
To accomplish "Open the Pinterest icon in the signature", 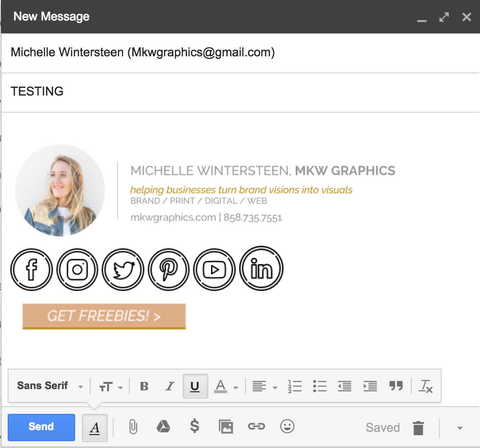I will pos(168,269).
